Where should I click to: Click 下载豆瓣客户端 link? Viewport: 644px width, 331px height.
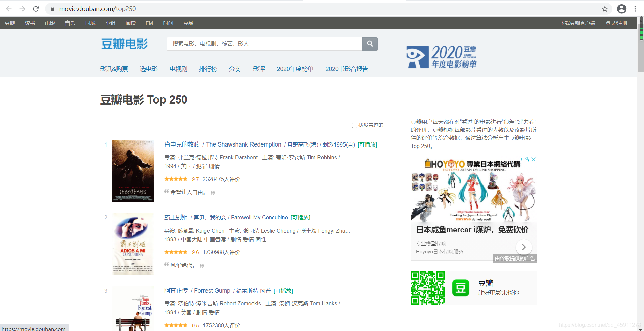click(578, 23)
